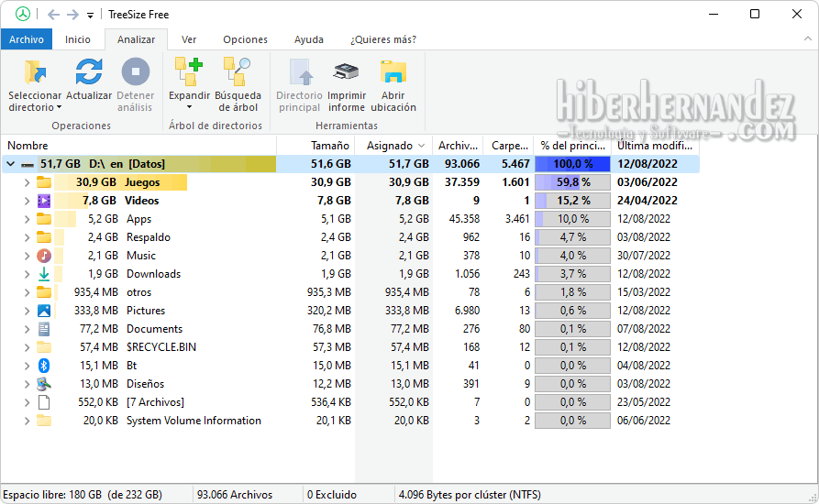
Task: Click the Juegos folder icon
Action: pos(44,182)
